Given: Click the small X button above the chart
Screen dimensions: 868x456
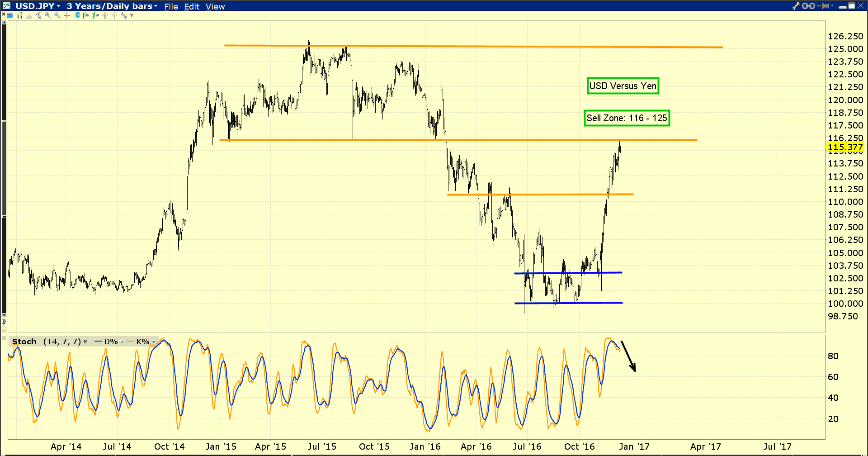Looking at the screenshot, I should tap(5, 14).
